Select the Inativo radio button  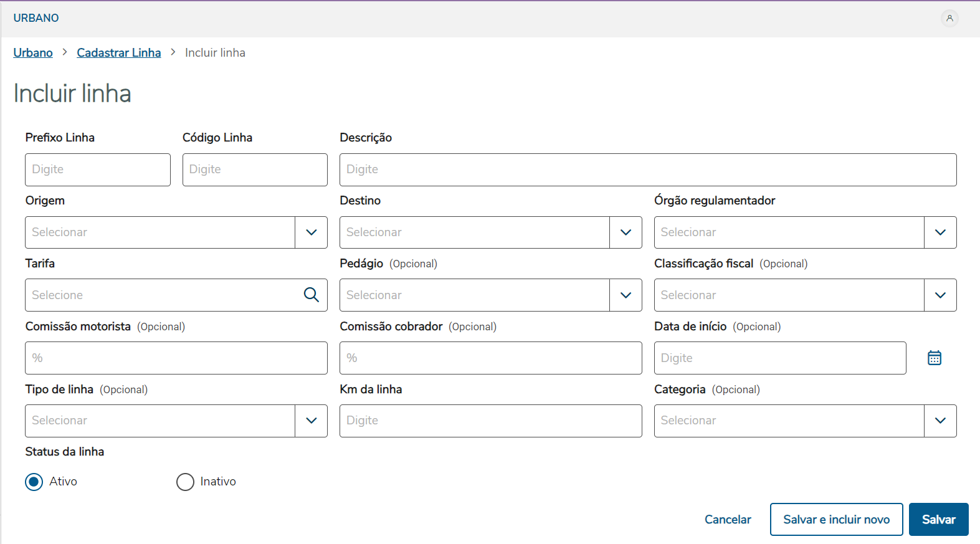tap(185, 482)
